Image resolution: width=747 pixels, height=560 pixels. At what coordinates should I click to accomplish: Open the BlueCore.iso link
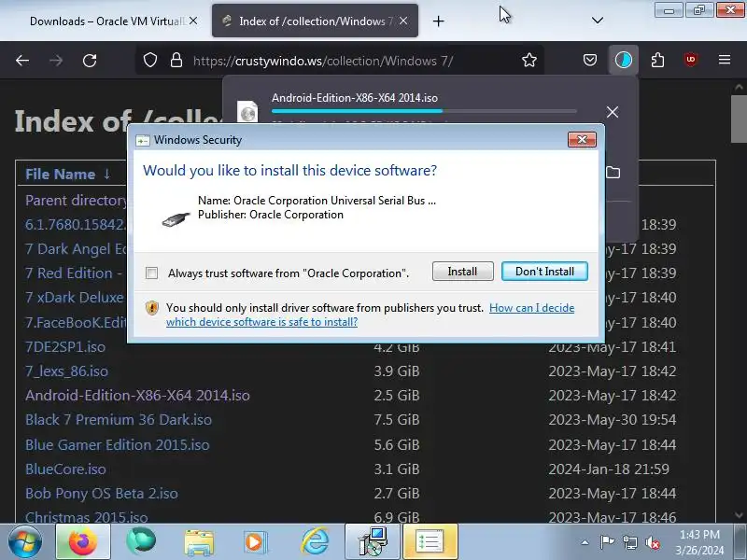(x=65, y=469)
